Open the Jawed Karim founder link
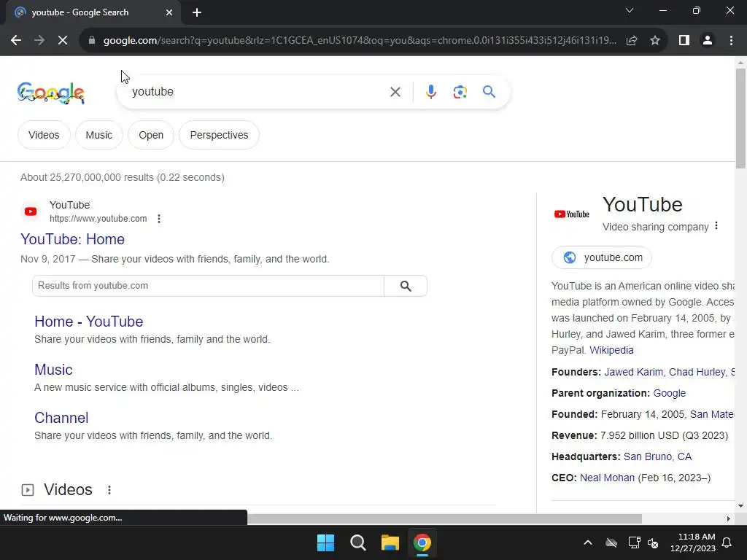747x560 pixels. coord(633,372)
